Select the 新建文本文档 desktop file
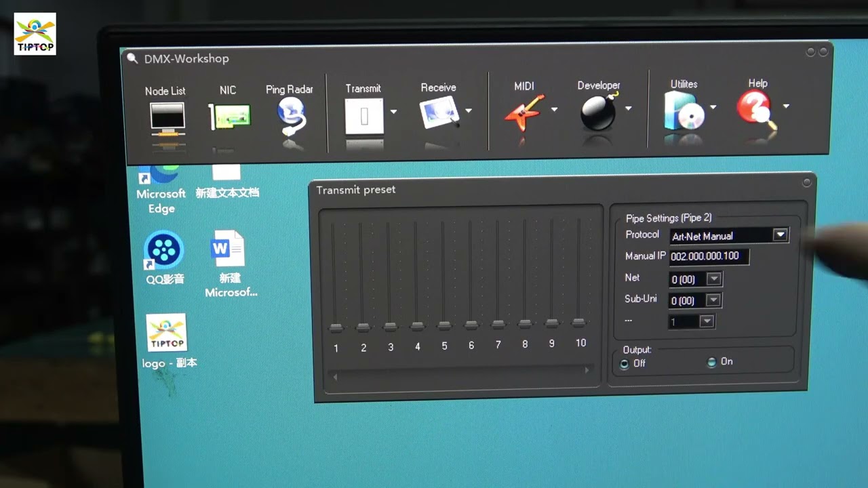Screen dimensions: 868x488 (227, 182)
